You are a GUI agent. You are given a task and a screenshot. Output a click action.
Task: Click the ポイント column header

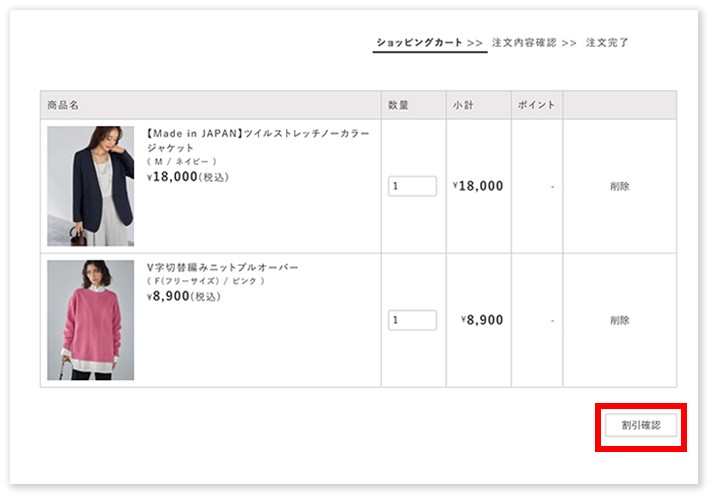point(536,105)
